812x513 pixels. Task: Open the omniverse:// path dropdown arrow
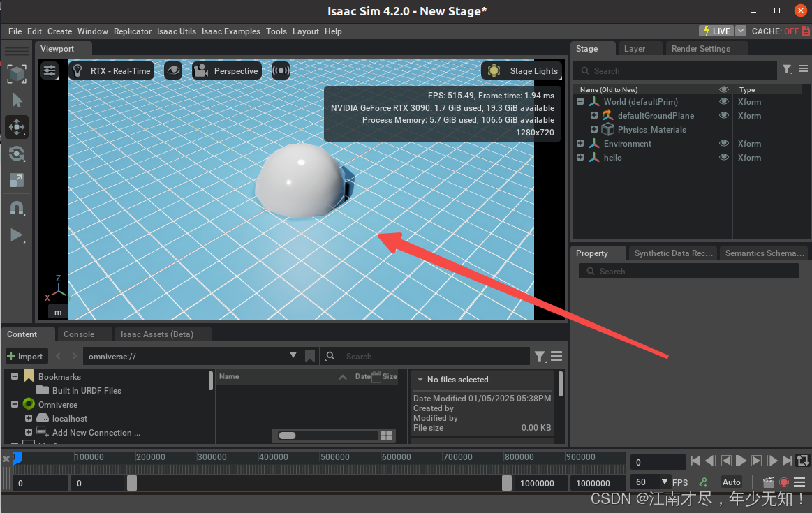[x=293, y=356]
